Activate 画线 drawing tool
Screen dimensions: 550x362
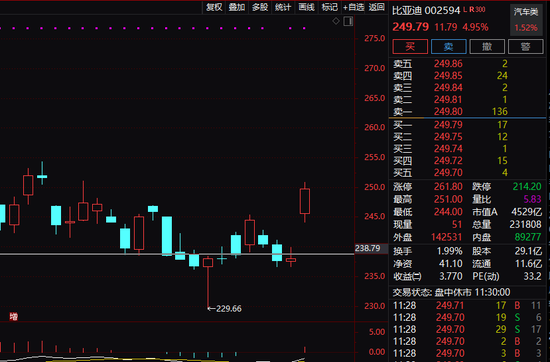[306, 7]
